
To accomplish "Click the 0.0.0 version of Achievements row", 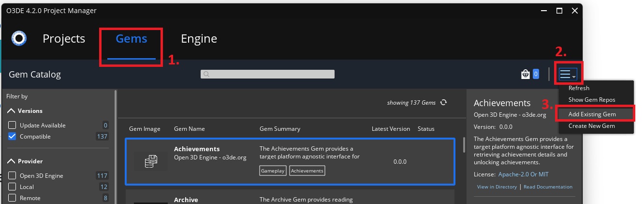I will pos(400,161).
